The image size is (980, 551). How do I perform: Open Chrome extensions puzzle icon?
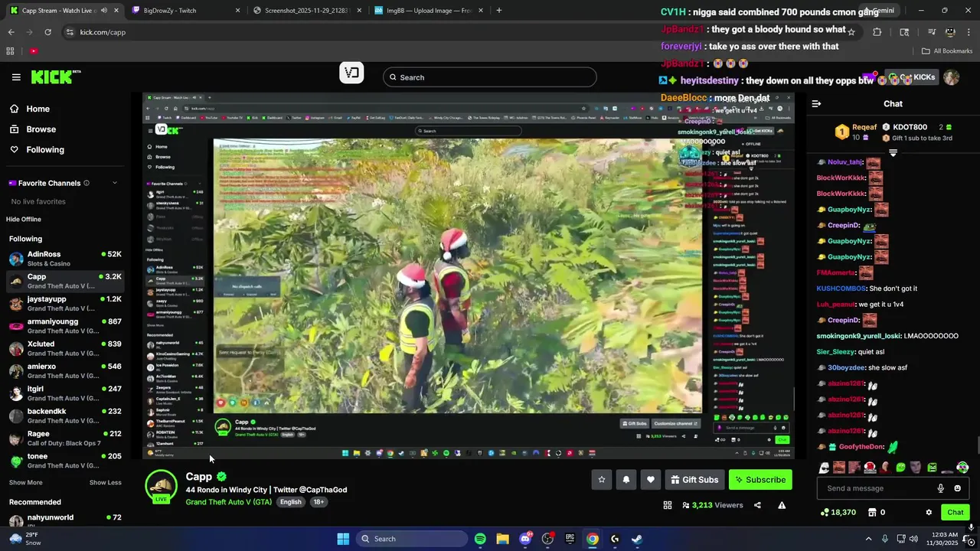click(877, 32)
